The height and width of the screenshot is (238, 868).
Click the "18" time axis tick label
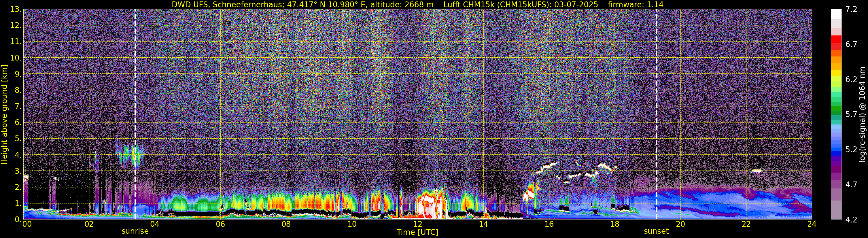click(614, 224)
